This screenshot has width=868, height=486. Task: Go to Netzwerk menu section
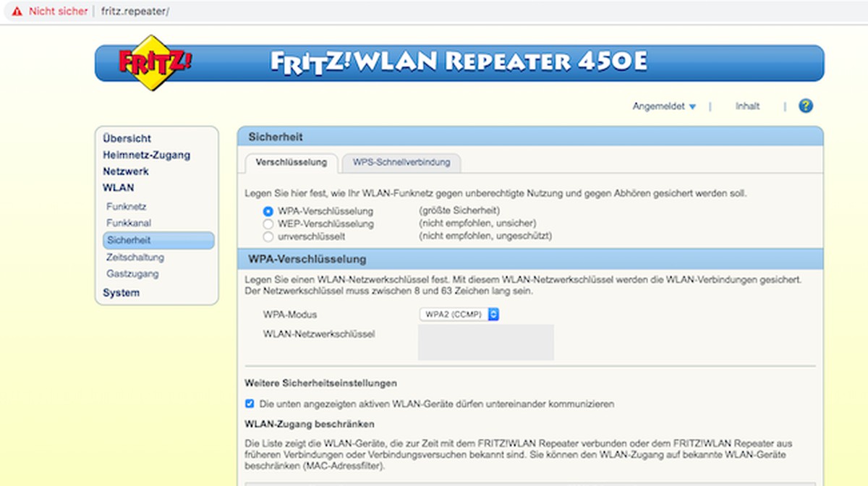point(126,171)
